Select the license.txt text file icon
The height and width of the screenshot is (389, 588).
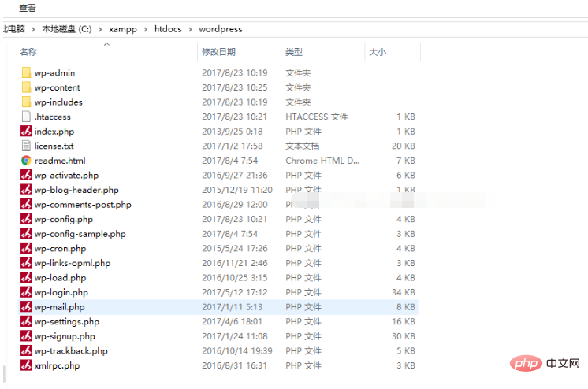(x=26, y=146)
